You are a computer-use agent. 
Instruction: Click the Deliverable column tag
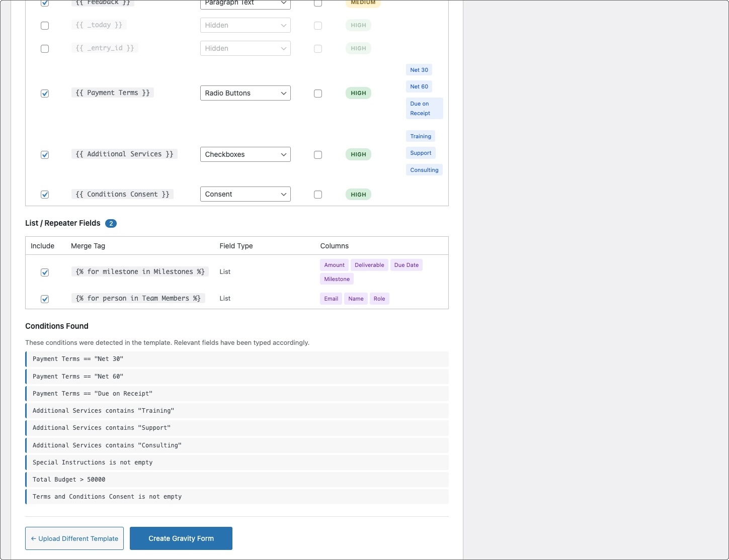pyautogui.click(x=369, y=265)
